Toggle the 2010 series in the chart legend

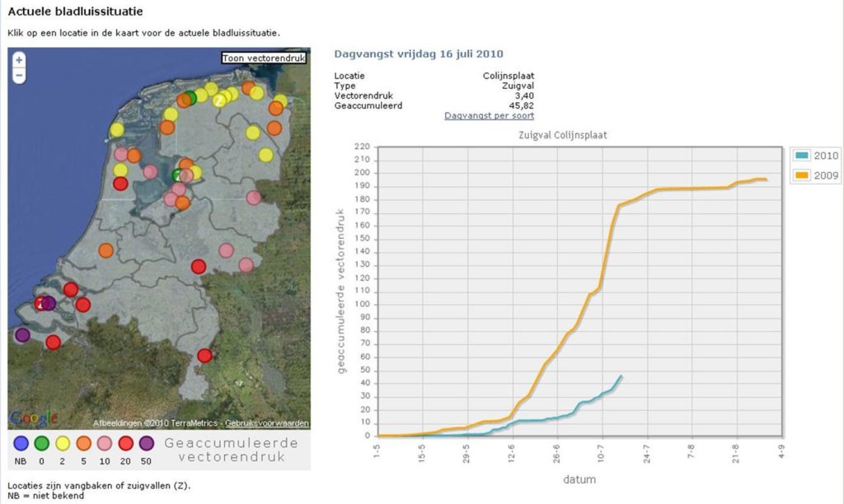tap(816, 156)
